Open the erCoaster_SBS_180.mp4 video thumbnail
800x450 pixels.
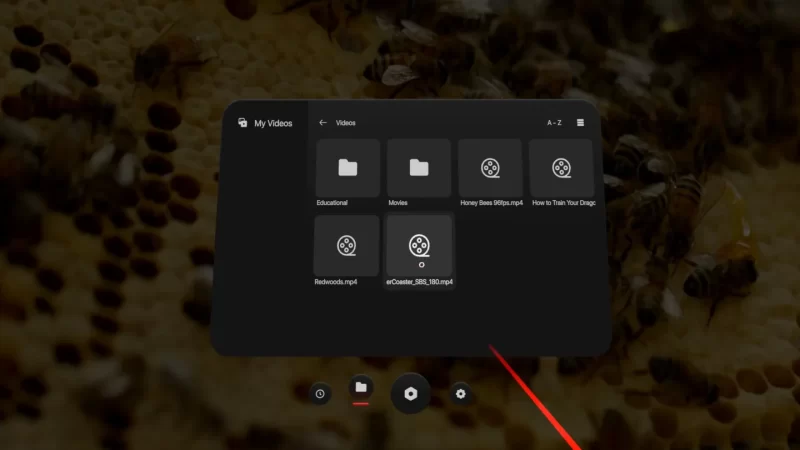coord(419,244)
